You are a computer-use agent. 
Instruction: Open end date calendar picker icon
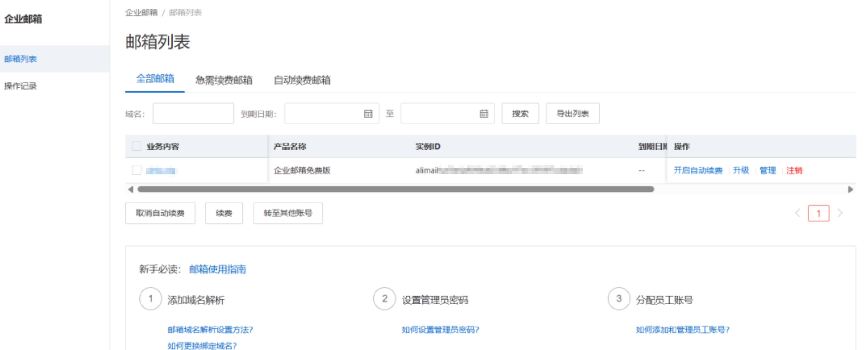(x=484, y=114)
